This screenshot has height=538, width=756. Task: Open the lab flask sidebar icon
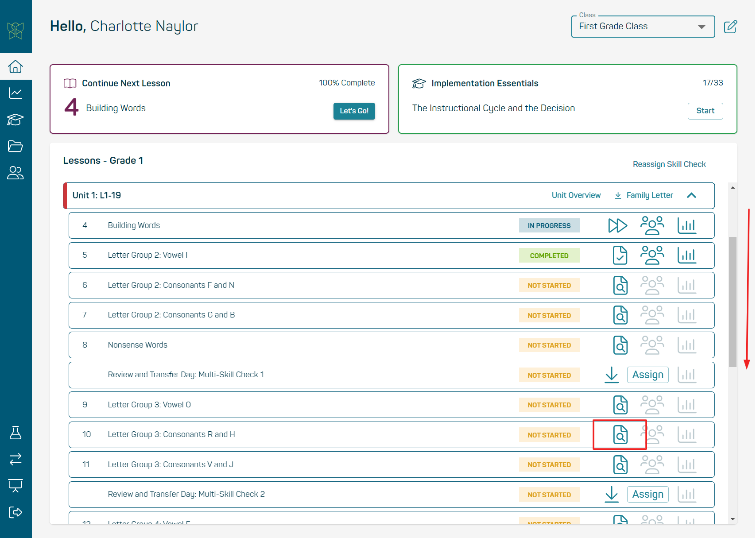pos(16,433)
